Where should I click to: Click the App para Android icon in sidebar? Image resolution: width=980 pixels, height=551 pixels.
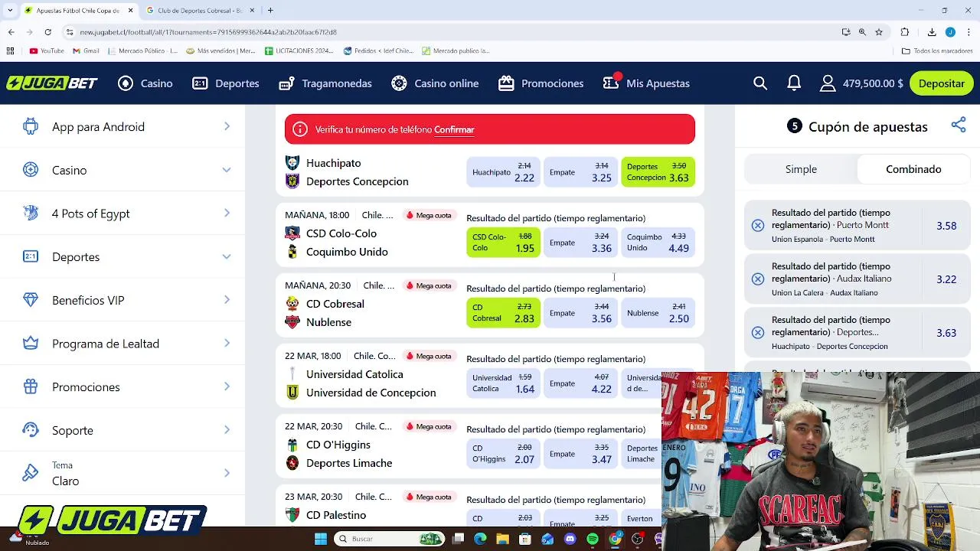pos(31,126)
